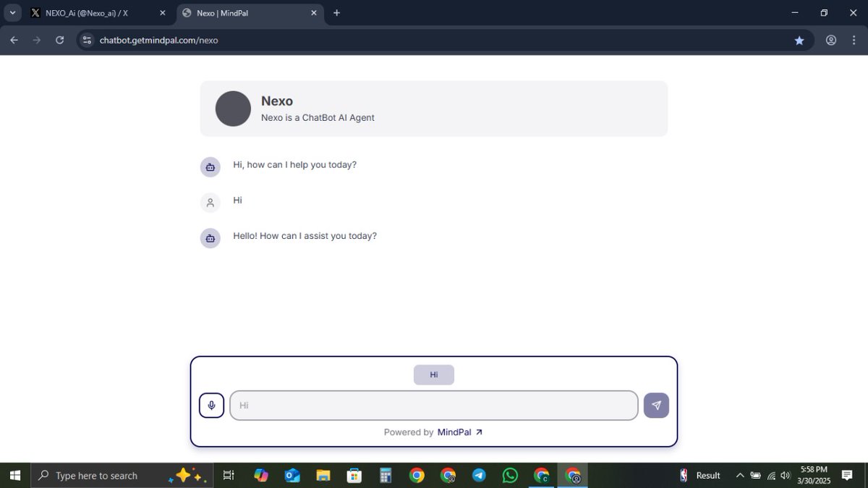
Task: Click inside the chat message input field
Action: tap(434, 405)
